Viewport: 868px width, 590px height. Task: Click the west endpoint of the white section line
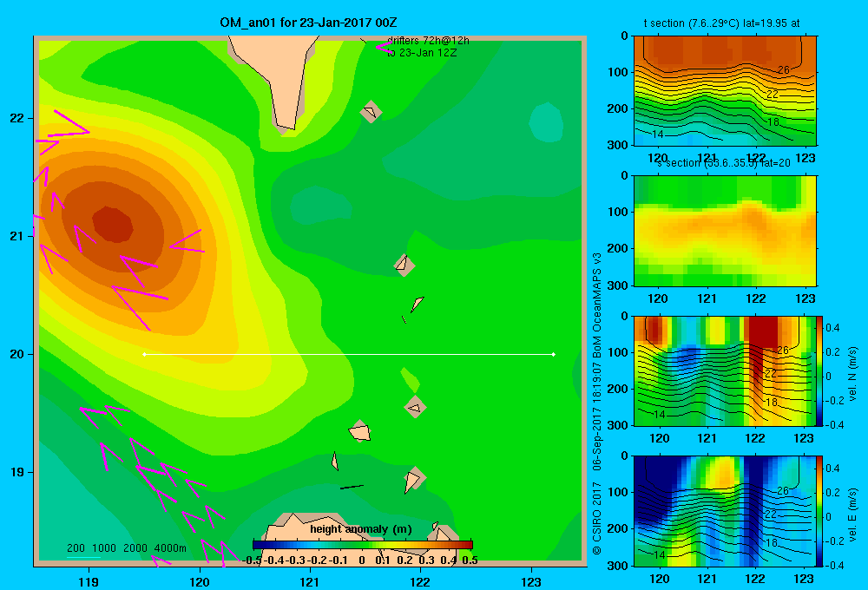pos(144,354)
